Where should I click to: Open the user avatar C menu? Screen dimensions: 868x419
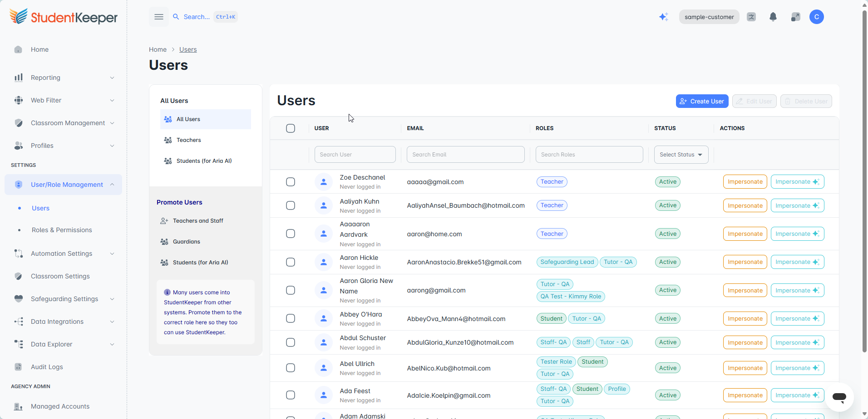point(817,17)
